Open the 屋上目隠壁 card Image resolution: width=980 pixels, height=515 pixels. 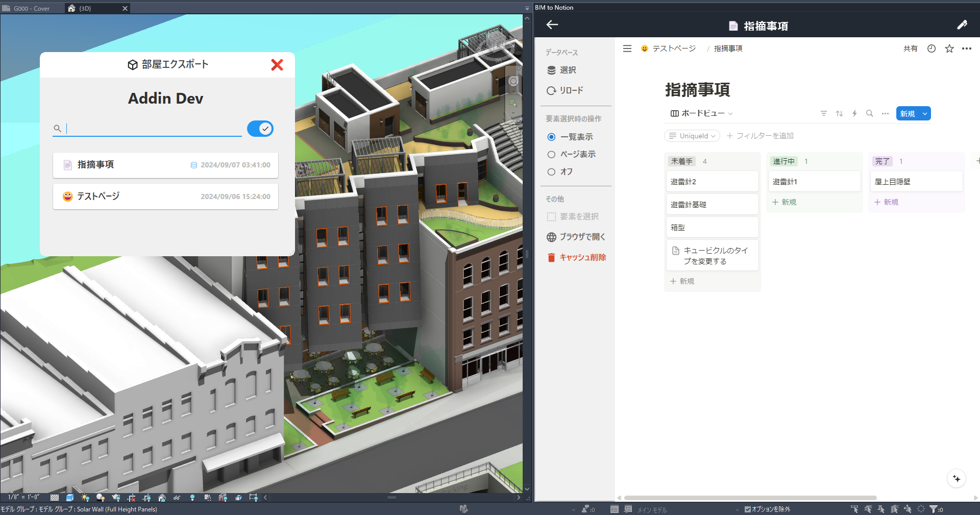[x=917, y=182]
